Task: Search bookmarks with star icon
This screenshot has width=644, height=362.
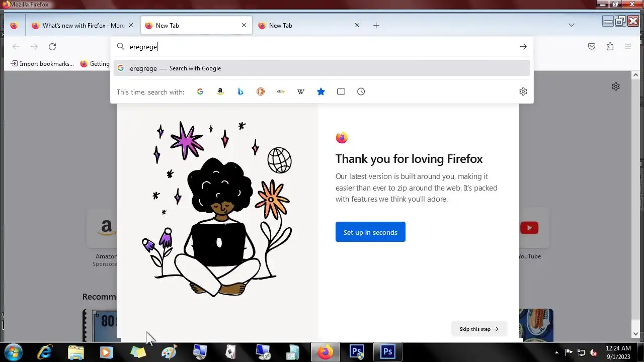Action: 321,92
